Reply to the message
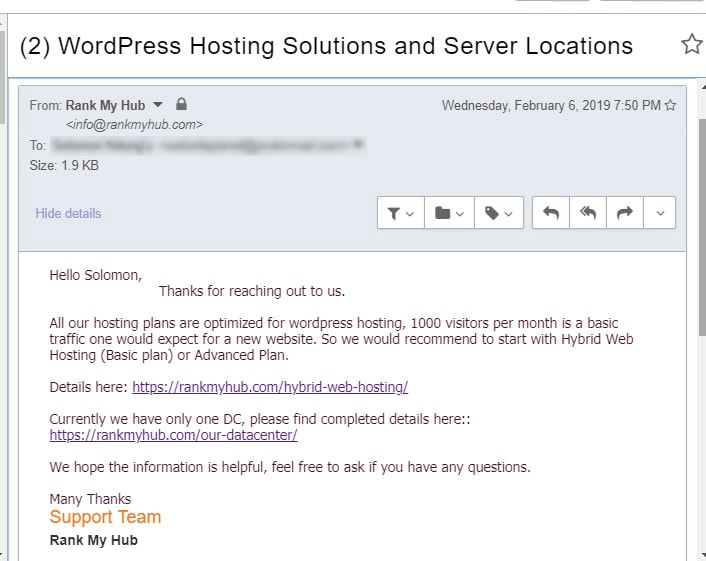Screen dimensions: 706x561 551,213
